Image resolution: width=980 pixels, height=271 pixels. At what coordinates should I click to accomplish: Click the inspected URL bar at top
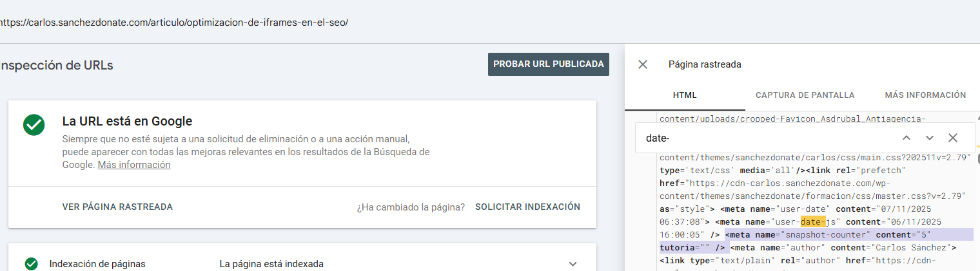(174, 22)
